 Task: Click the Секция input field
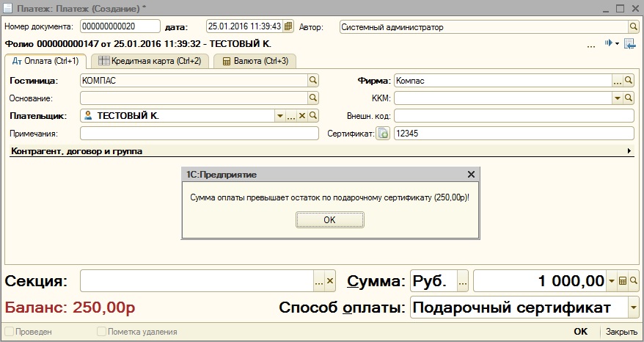[197, 281]
